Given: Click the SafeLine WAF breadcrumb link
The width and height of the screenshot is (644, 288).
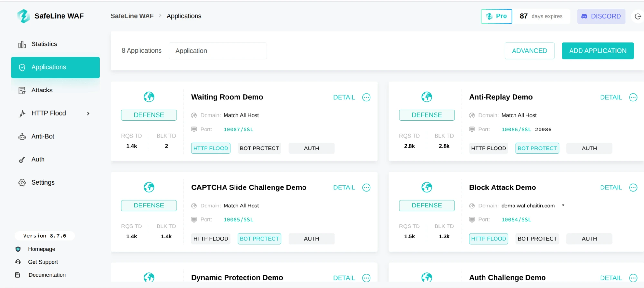Looking at the screenshot, I should (x=132, y=16).
